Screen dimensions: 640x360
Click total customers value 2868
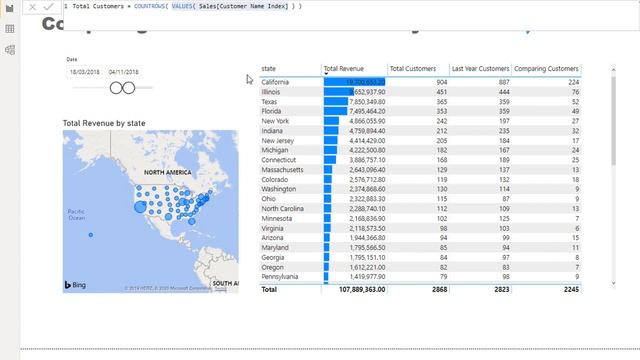[439, 289]
